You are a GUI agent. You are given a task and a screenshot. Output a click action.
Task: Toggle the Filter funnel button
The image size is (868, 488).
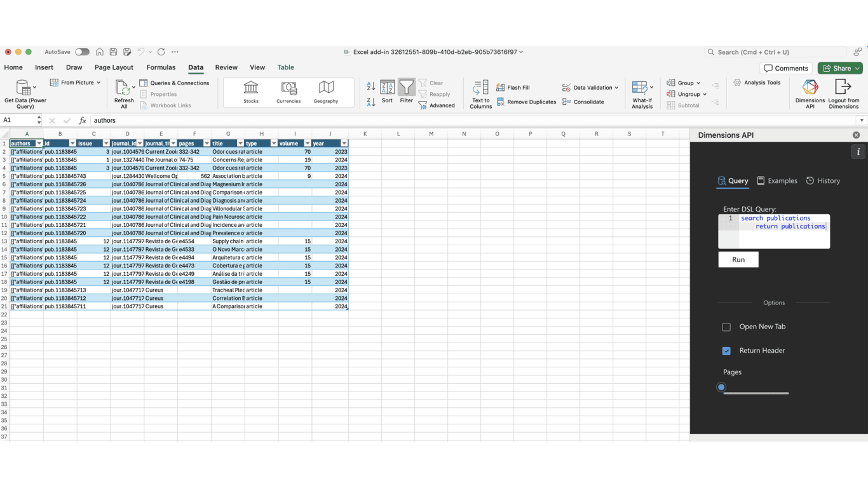(407, 91)
